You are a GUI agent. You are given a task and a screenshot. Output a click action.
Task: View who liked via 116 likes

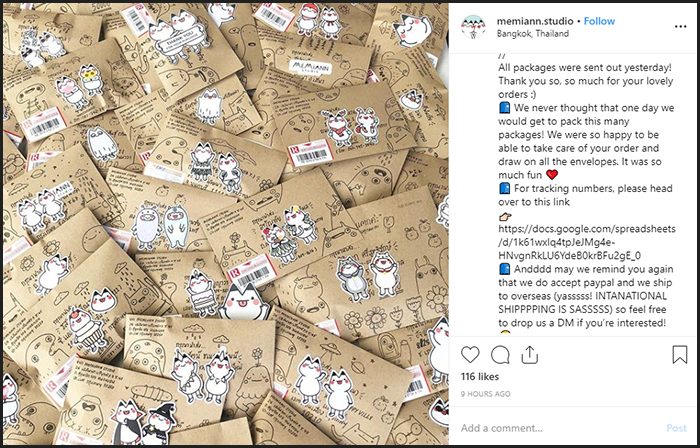(x=480, y=377)
